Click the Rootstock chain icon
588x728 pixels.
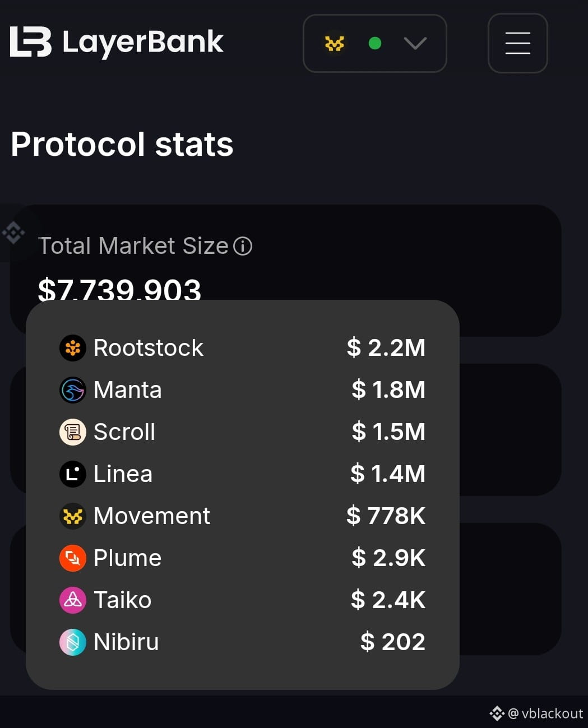click(73, 348)
